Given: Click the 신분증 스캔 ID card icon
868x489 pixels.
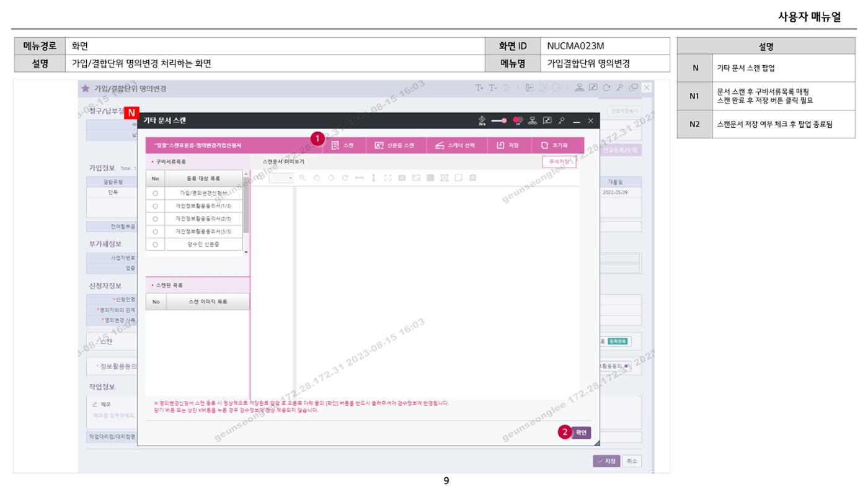Looking at the screenshot, I should point(379,145).
